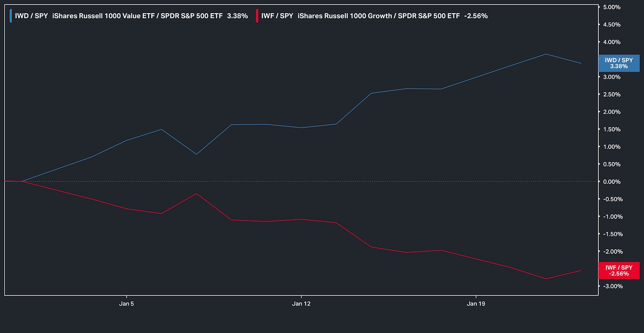Click the -2.56% value in the legend
This screenshot has height=333, width=644.
point(476,16)
